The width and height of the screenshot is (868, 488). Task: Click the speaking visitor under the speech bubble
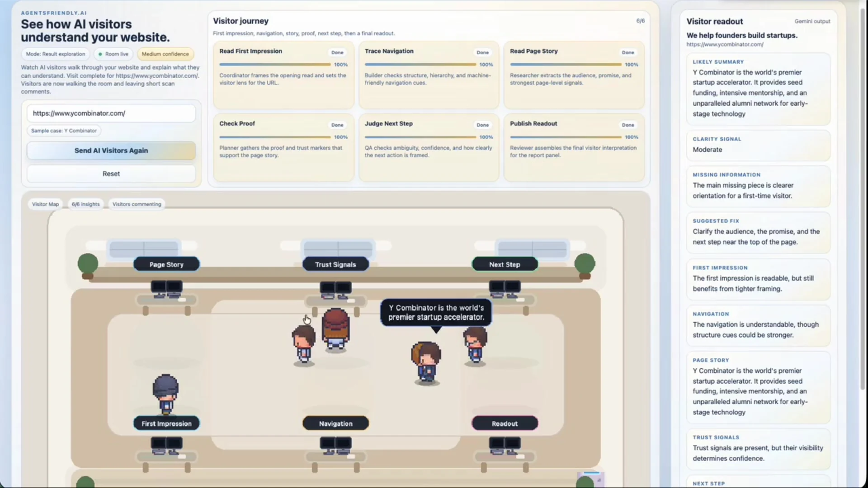(x=426, y=363)
